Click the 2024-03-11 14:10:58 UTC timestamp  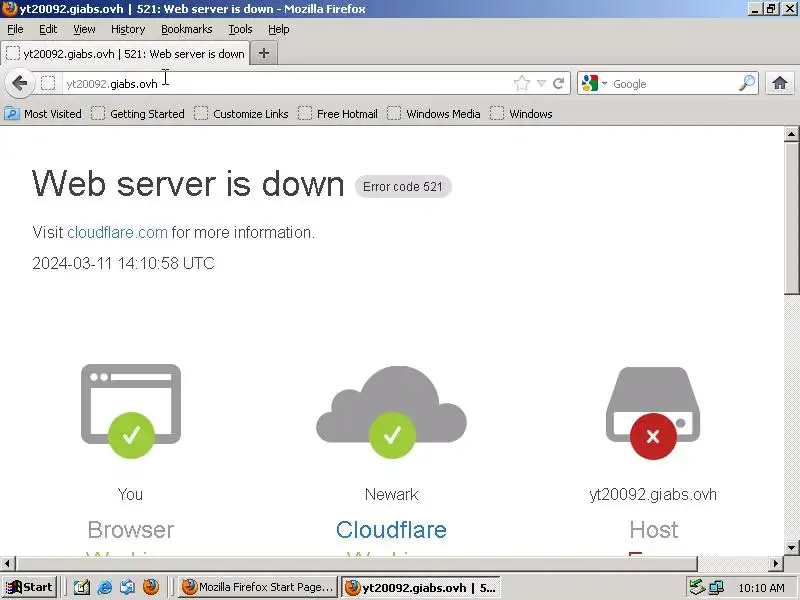123,263
